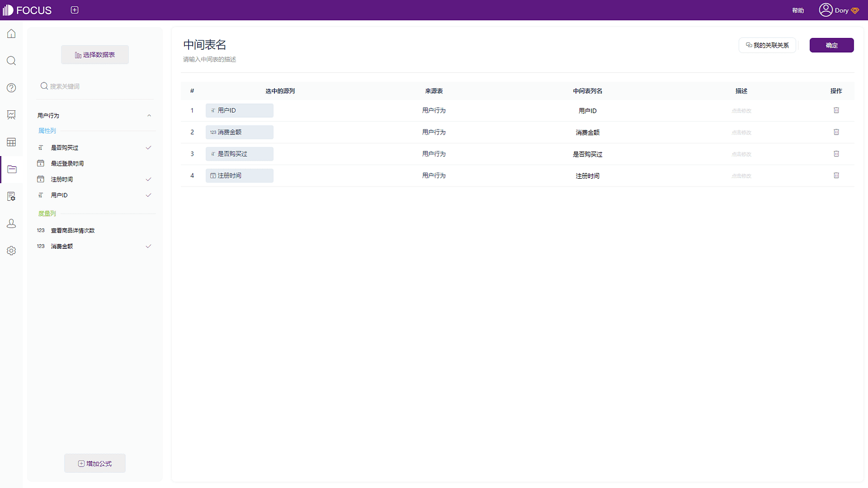The image size is (868, 488).
Task: Open the resource management sidebar icon
Action: click(x=11, y=196)
